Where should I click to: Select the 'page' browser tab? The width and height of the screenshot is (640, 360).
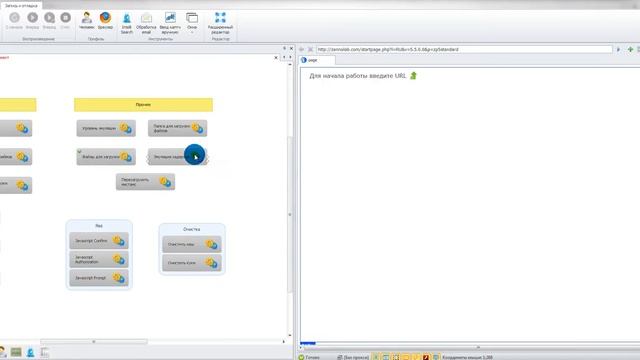(x=317, y=60)
